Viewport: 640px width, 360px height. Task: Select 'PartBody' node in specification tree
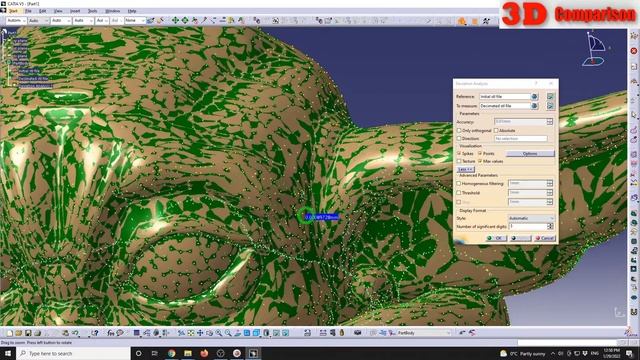click(x=21, y=64)
